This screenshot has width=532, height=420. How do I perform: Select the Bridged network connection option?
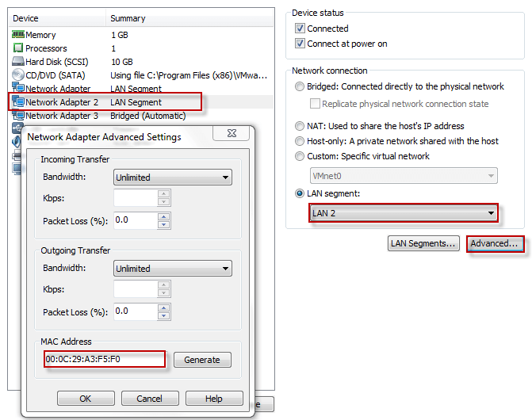pos(300,86)
